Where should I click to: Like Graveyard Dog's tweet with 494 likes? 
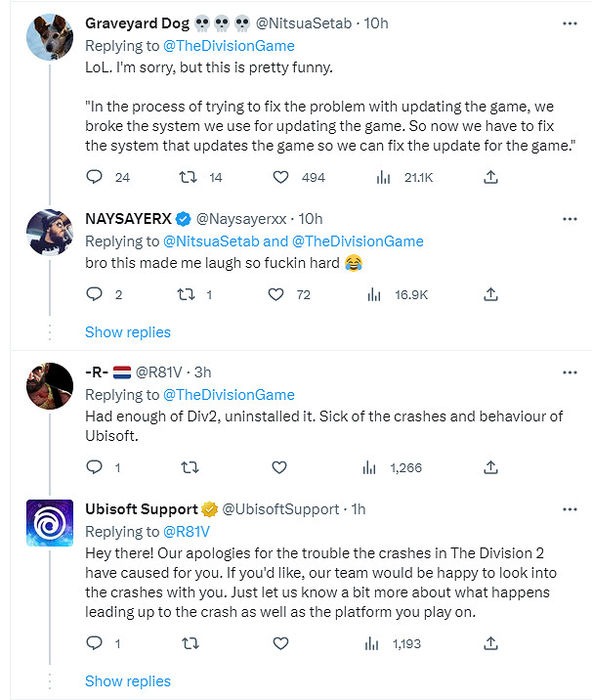(281, 177)
